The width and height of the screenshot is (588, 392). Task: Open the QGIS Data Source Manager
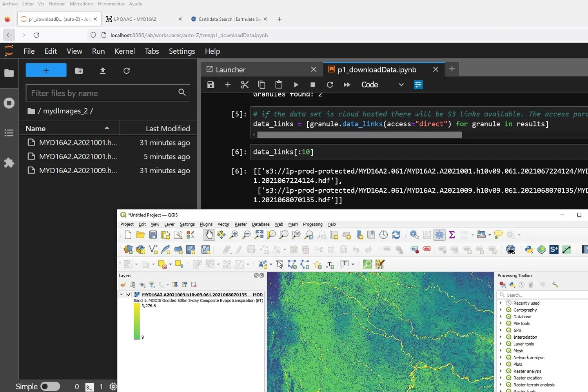tap(128, 249)
